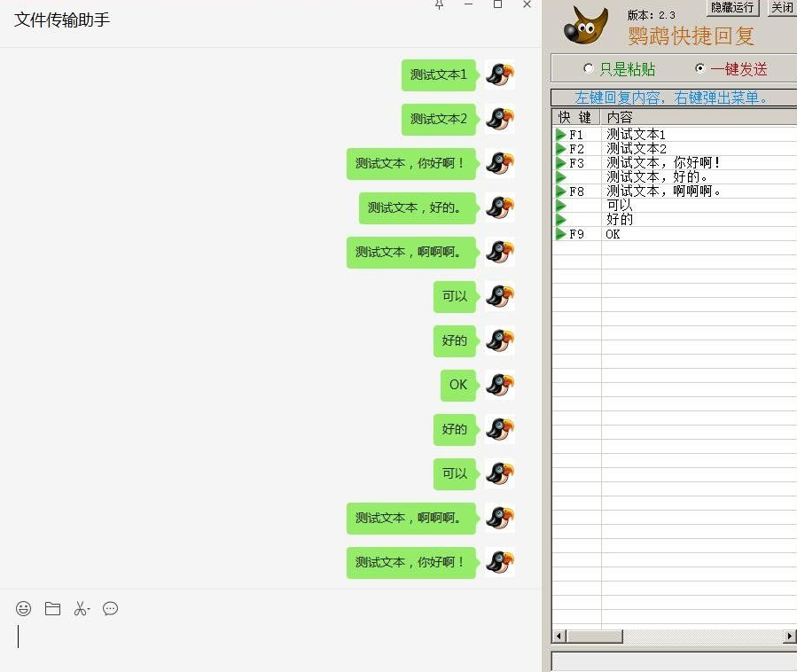Viewport: 797px width, 672px height.
Task: Click the green arrow for F9 row
Action: pyautogui.click(x=561, y=234)
